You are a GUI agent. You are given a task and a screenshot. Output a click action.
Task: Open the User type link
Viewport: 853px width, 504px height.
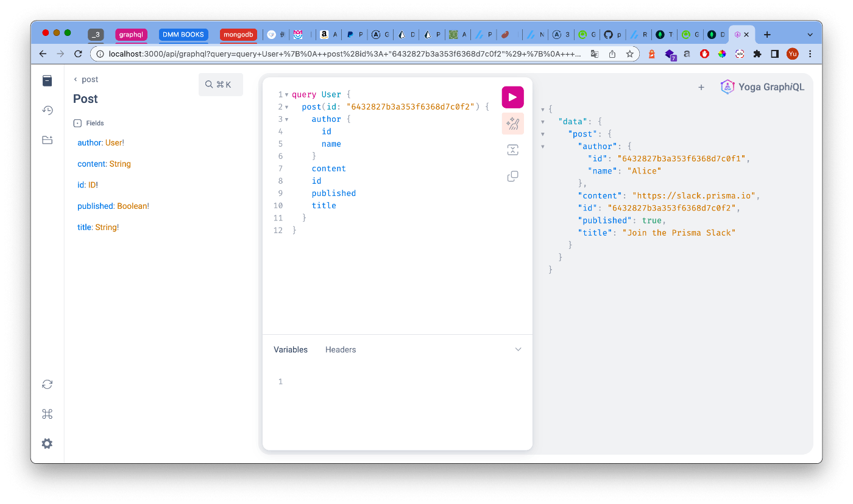click(x=115, y=142)
